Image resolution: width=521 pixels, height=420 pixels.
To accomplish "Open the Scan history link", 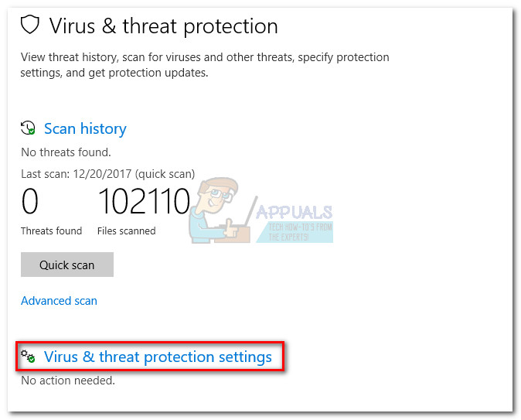I will (x=85, y=128).
